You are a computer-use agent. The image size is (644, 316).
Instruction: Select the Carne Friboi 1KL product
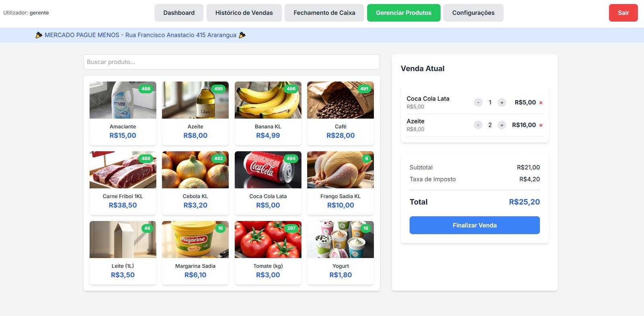[x=123, y=182]
